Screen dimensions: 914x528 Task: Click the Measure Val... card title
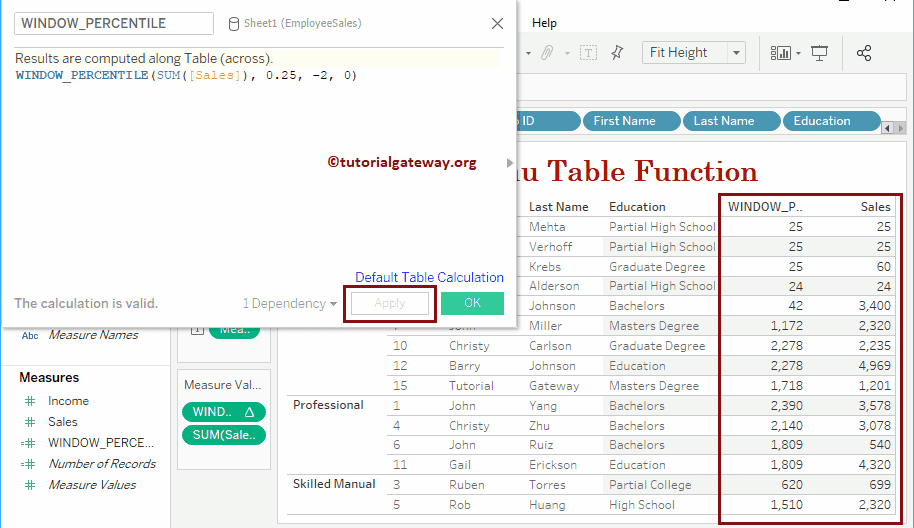point(223,385)
